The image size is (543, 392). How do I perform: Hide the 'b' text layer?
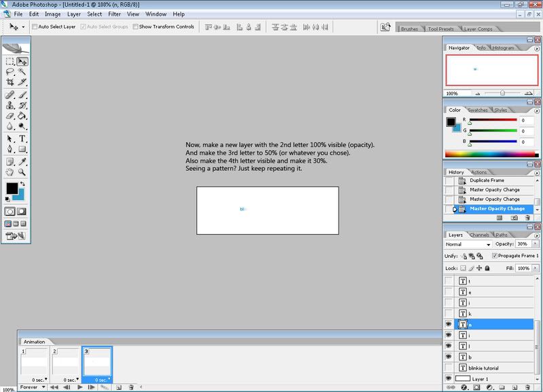point(449,356)
